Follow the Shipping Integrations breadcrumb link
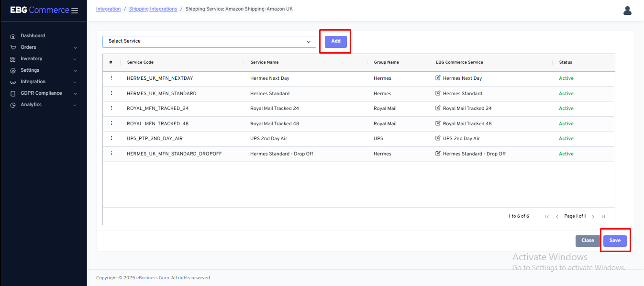The width and height of the screenshot is (644, 286). pos(153,9)
